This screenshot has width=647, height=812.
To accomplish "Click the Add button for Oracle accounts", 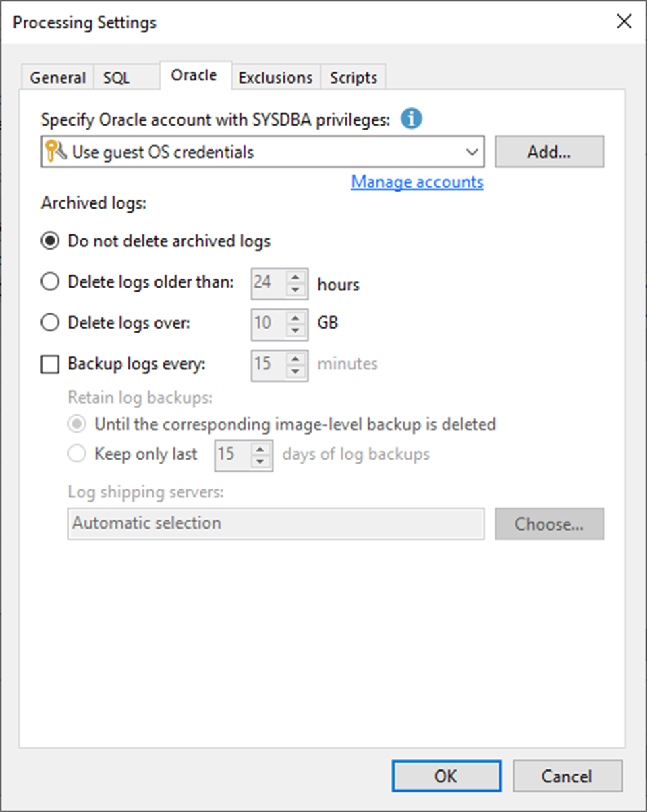I will 549,151.
